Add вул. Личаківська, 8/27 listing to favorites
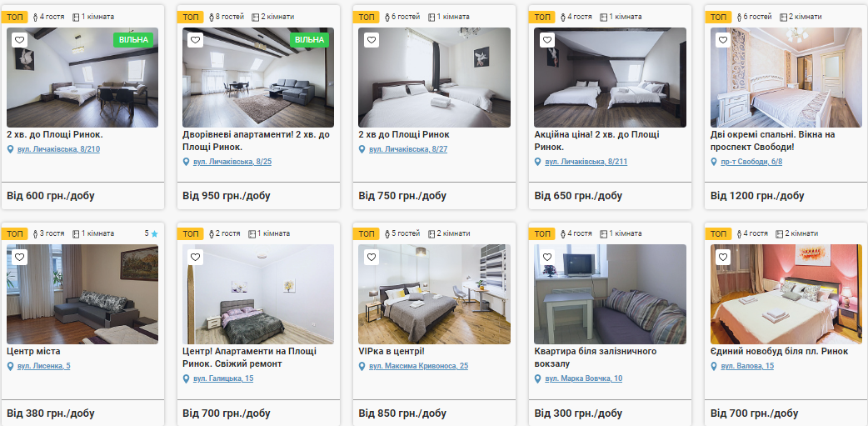This screenshot has width=868, height=426. 372,40
